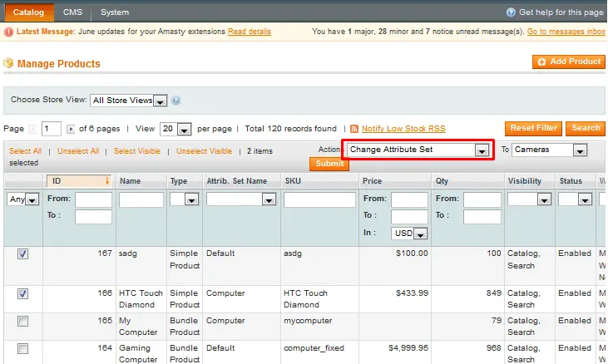Click the Manage Products box icon
Viewport: 608px width, 364px height.
point(8,62)
